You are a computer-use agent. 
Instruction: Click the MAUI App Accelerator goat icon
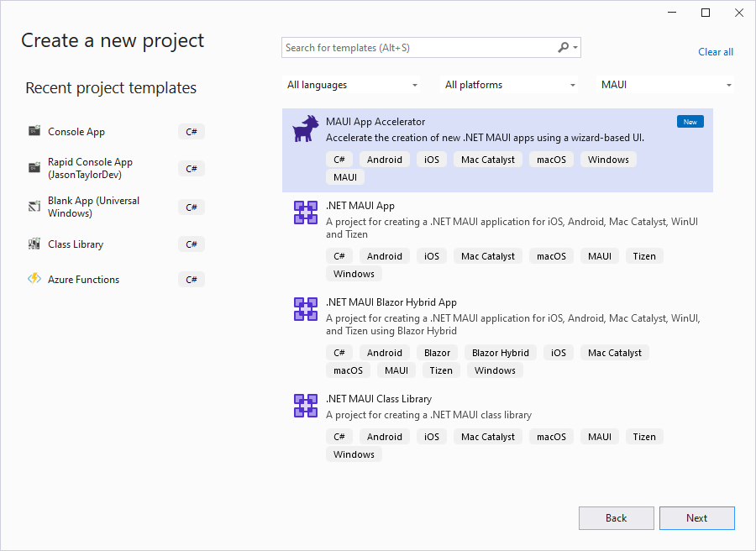click(x=305, y=129)
